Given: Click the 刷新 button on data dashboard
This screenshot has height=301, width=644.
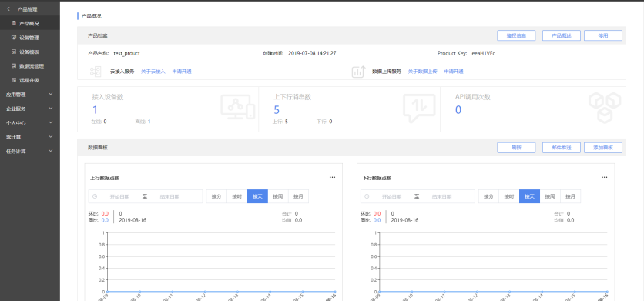Looking at the screenshot, I should tap(516, 148).
